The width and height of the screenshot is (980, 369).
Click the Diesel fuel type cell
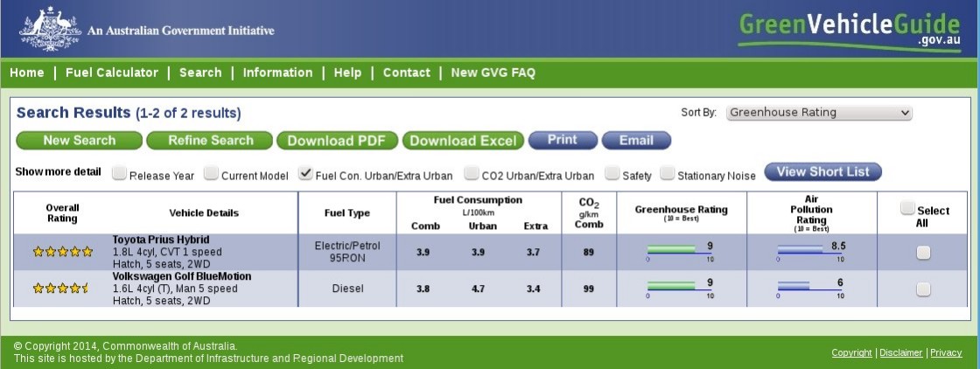click(346, 289)
